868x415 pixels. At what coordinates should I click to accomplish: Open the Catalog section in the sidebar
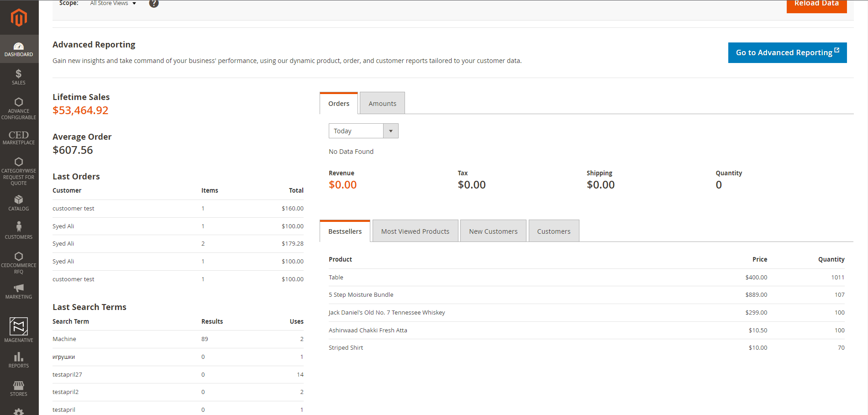tap(19, 203)
